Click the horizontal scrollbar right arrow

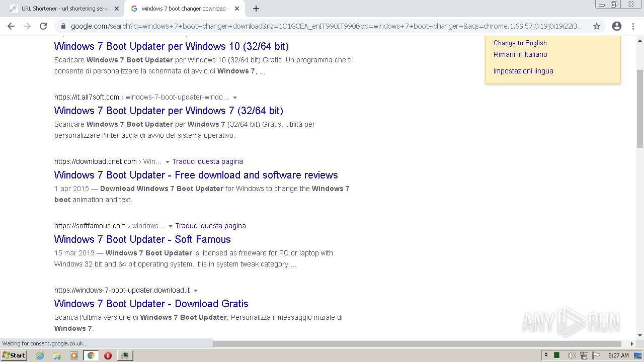point(632,344)
